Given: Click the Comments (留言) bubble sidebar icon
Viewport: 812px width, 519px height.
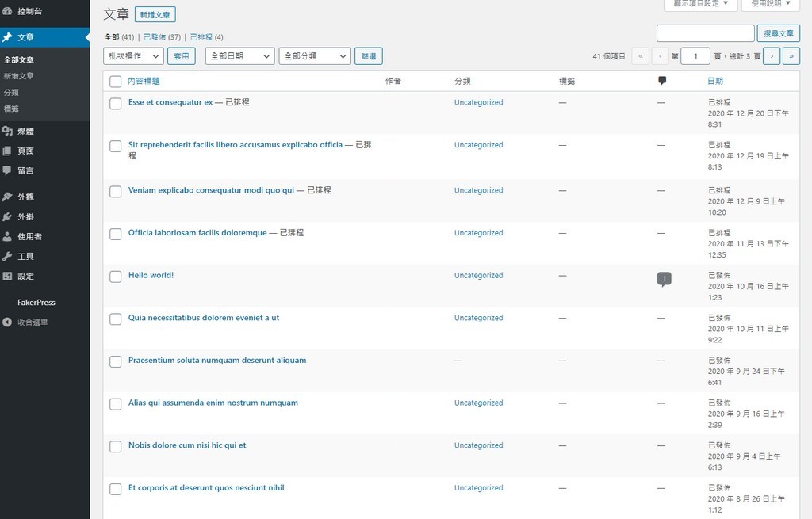Looking at the screenshot, I should 7,170.
